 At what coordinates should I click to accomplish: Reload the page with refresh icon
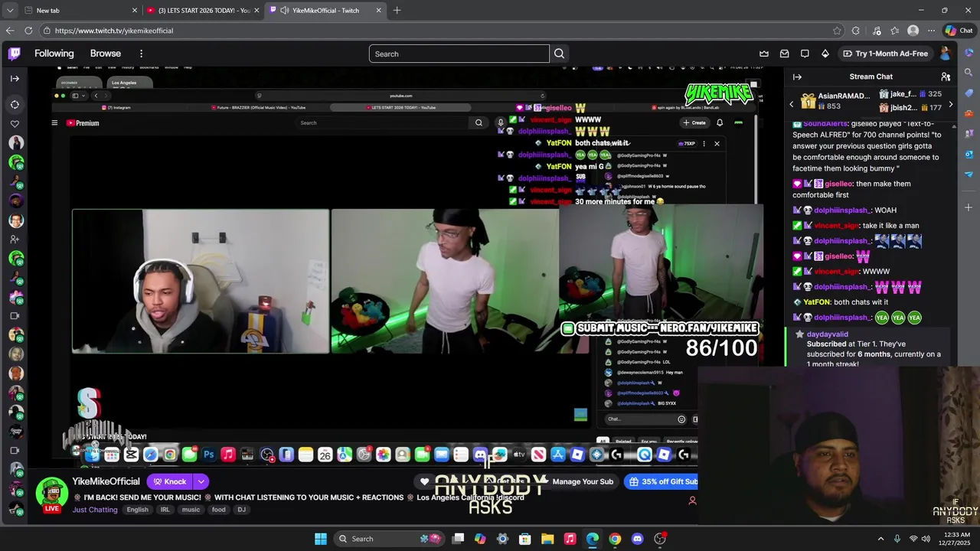[28, 31]
